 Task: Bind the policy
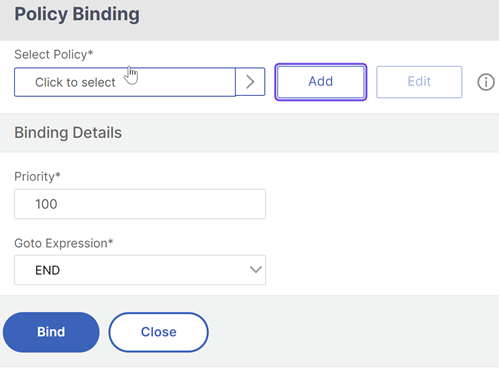[51, 332]
